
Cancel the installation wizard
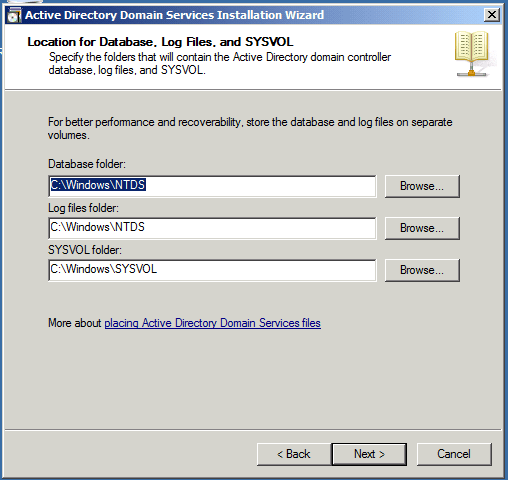[x=454, y=454]
